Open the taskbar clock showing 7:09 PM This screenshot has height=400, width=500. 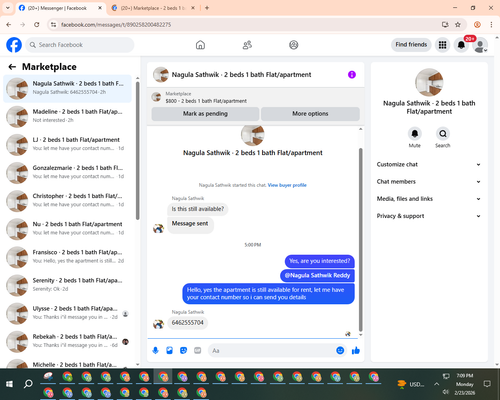coord(465,384)
